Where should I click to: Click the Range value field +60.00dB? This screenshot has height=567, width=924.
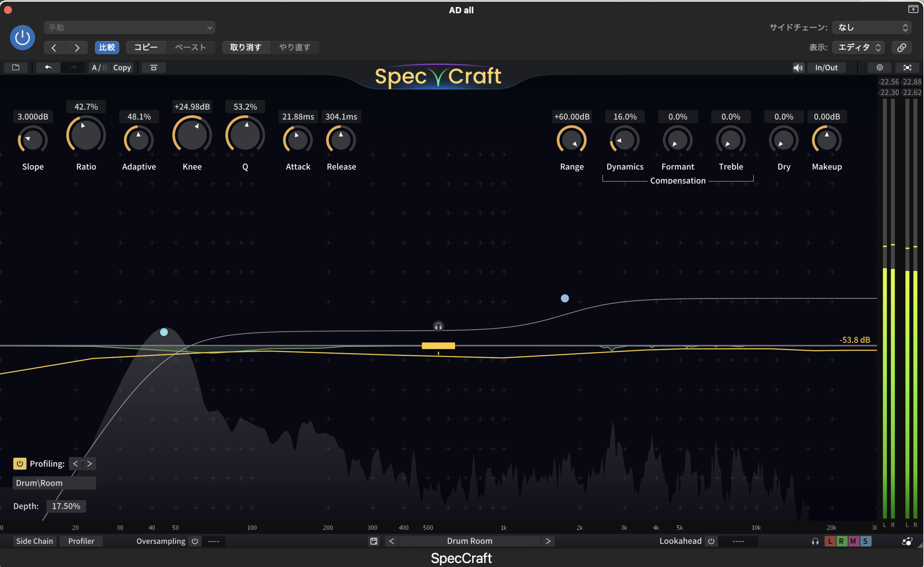point(572,117)
